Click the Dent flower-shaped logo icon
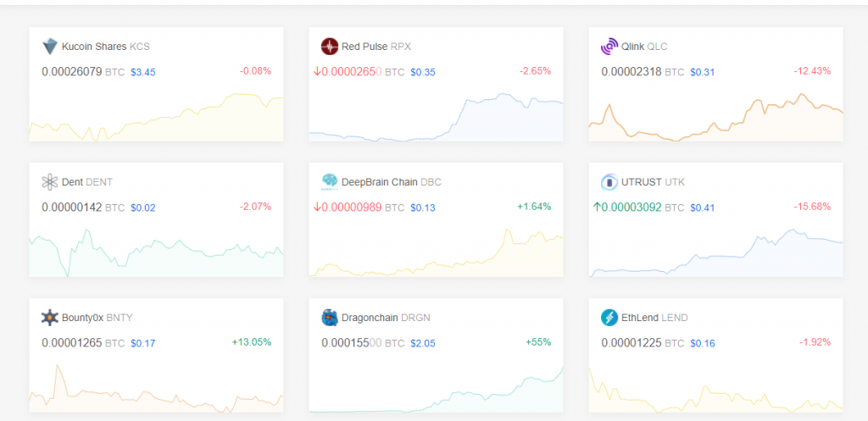The image size is (868, 421). (x=50, y=182)
